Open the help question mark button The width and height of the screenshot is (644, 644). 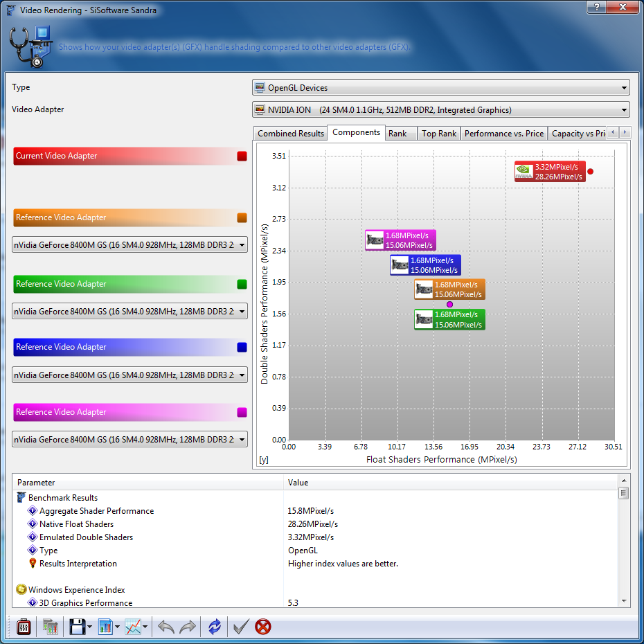597,7
